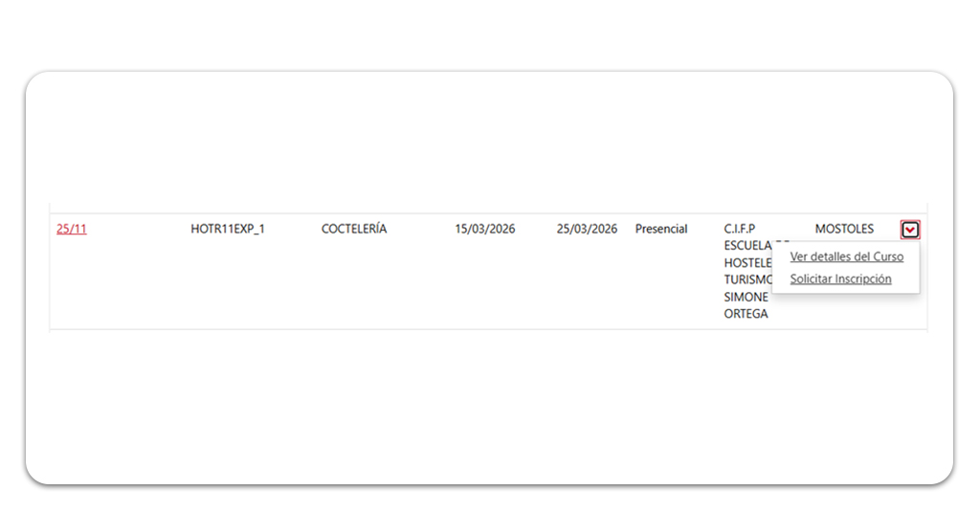Select the COCTELERÍA course name

[354, 229]
